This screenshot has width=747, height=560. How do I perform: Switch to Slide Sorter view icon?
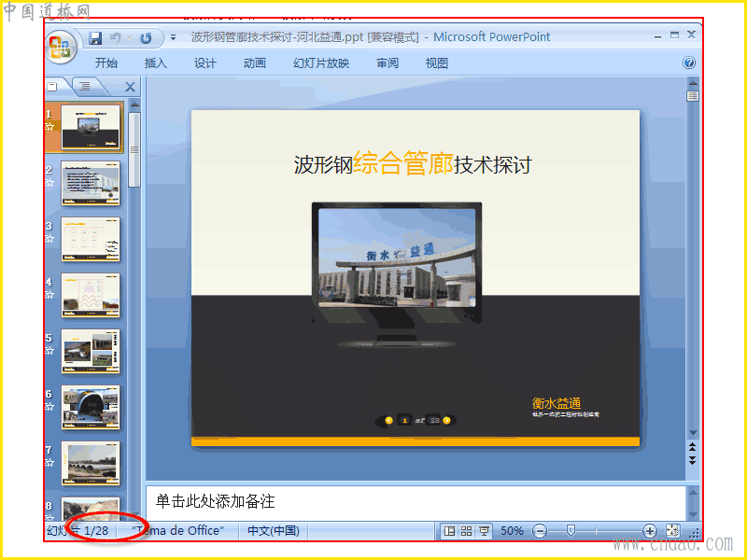pyautogui.click(x=466, y=531)
